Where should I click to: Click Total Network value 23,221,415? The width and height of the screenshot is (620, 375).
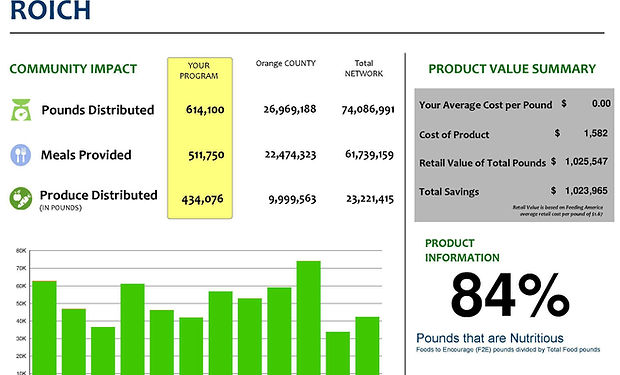click(x=370, y=199)
